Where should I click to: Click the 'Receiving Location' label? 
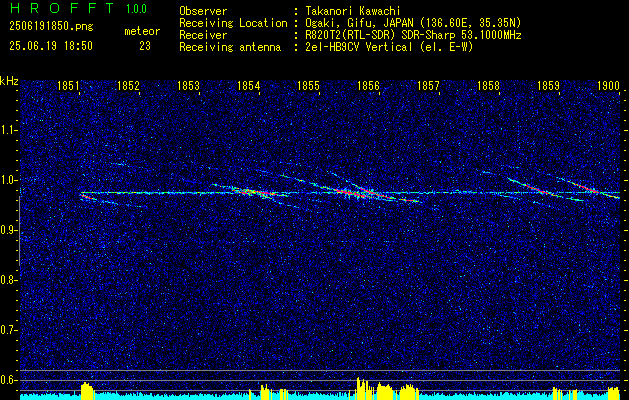233,23
